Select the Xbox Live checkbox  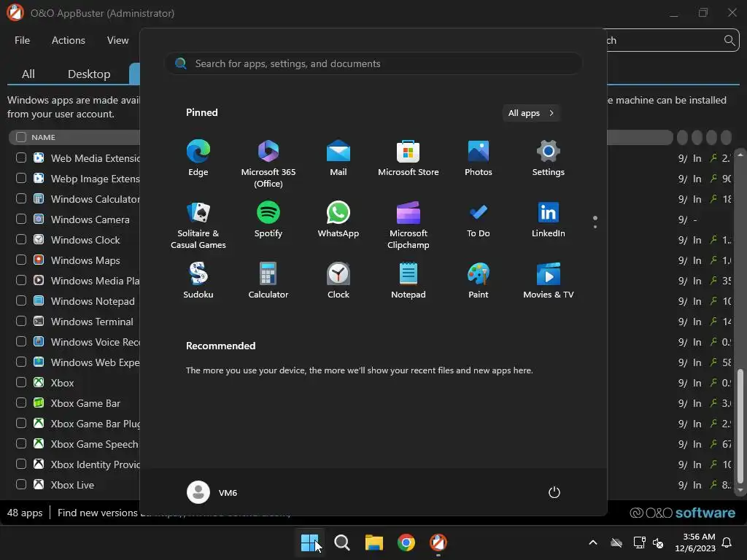21,485
